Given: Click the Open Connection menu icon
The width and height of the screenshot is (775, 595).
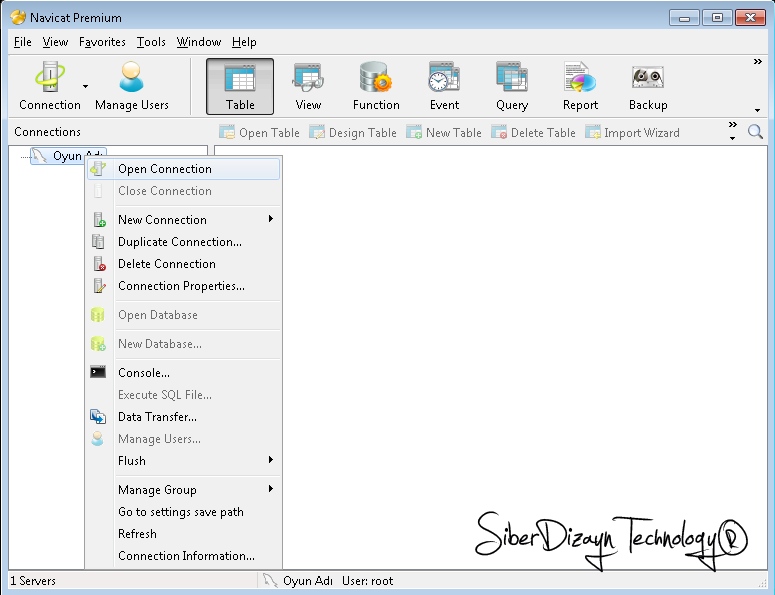Looking at the screenshot, I should pos(98,169).
